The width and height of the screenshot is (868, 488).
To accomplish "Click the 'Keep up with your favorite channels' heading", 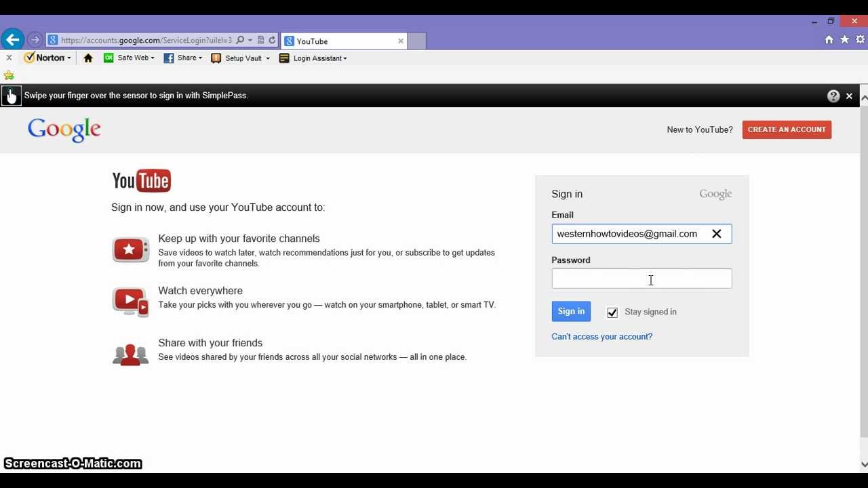I will 239,239.
